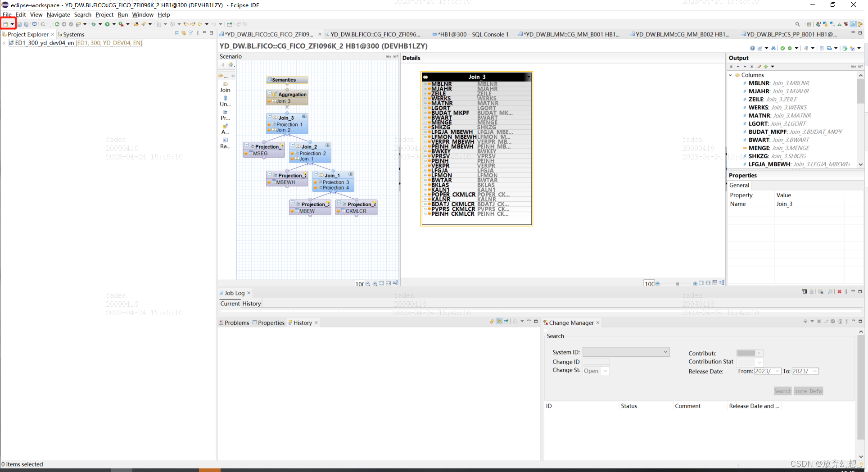The image size is (868, 472).
Task: Click the filter icon in Project Explorer
Action: tap(190, 33)
